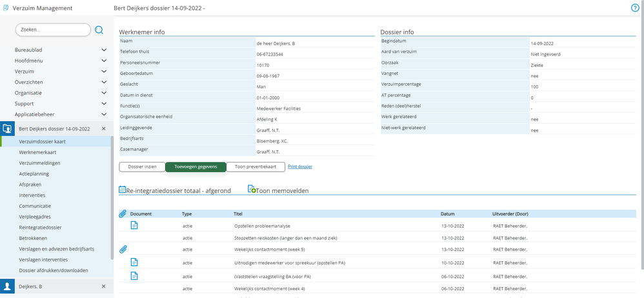Viewport: 644px width, 298px height.
Task: Click the search magnifier icon
Action: click(x=99, y=30)
